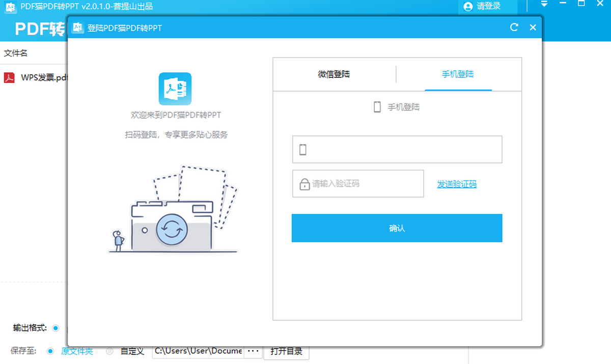Image resolution: width=611 pixels, height=364 pixels.
Task: Click the PDF猫 app logo in the login dialog
Action: point(175,89)
